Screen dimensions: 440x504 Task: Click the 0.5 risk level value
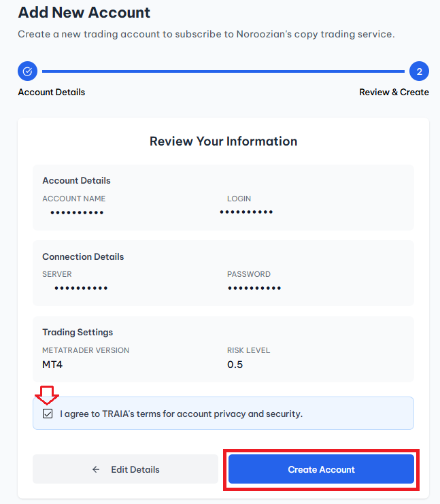pos(235,365)
